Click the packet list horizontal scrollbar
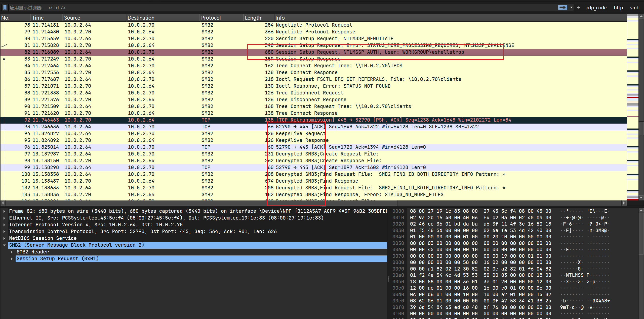Screen dimensions: 644x319 201,203
